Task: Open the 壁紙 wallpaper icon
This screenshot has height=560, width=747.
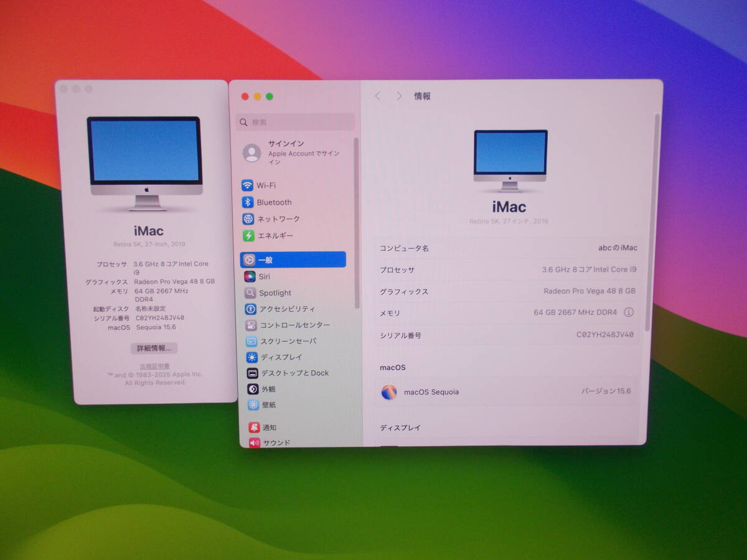Action: tap(253, 405)
